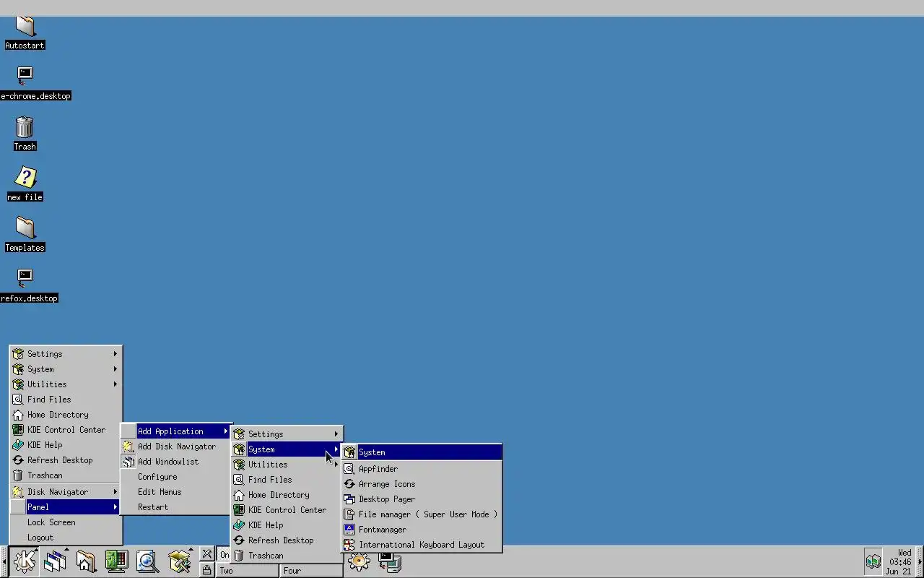
Task: Open the home folder icon on the panel
Action: point(85,561)
